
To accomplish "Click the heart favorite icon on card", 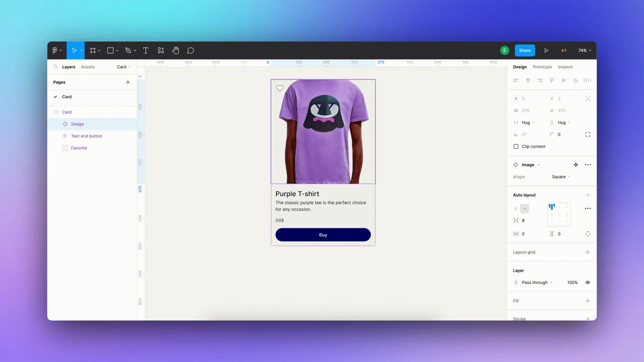I will (x=280, y=88).
